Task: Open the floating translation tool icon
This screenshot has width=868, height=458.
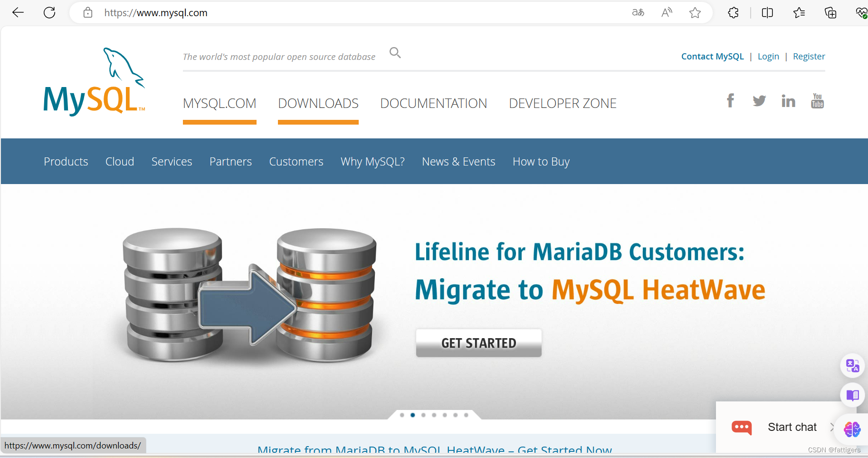Action: click(x=852, y=365)
